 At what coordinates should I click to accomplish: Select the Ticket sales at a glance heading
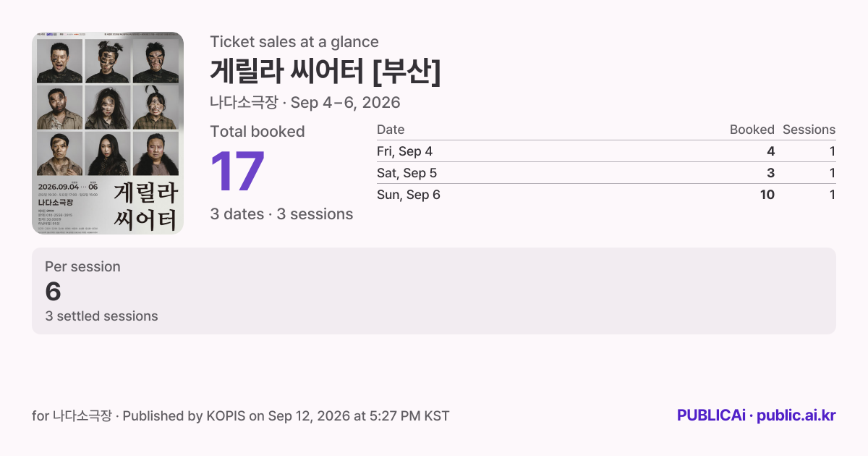pyautogui.click(x=294, y=42)
